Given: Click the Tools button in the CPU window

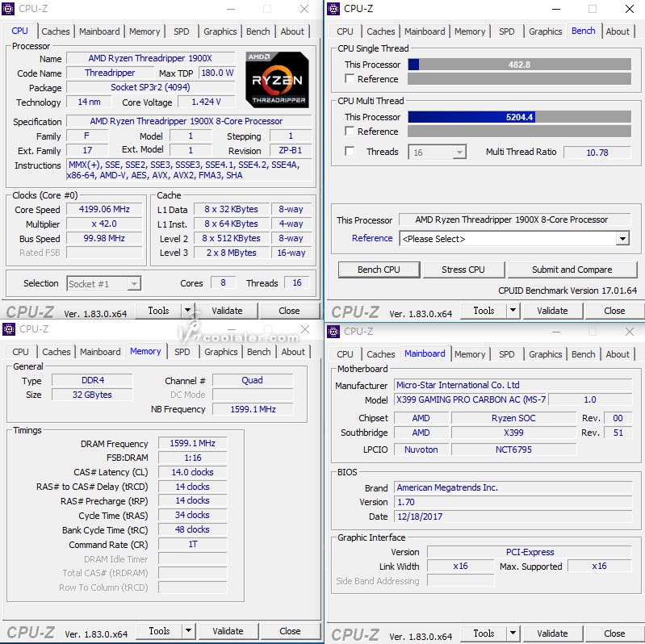Looking at the screenshot, I should [158, 311].
